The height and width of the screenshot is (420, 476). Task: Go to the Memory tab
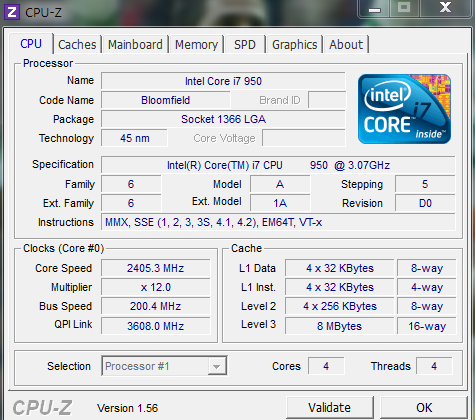(x=196, y=44)
